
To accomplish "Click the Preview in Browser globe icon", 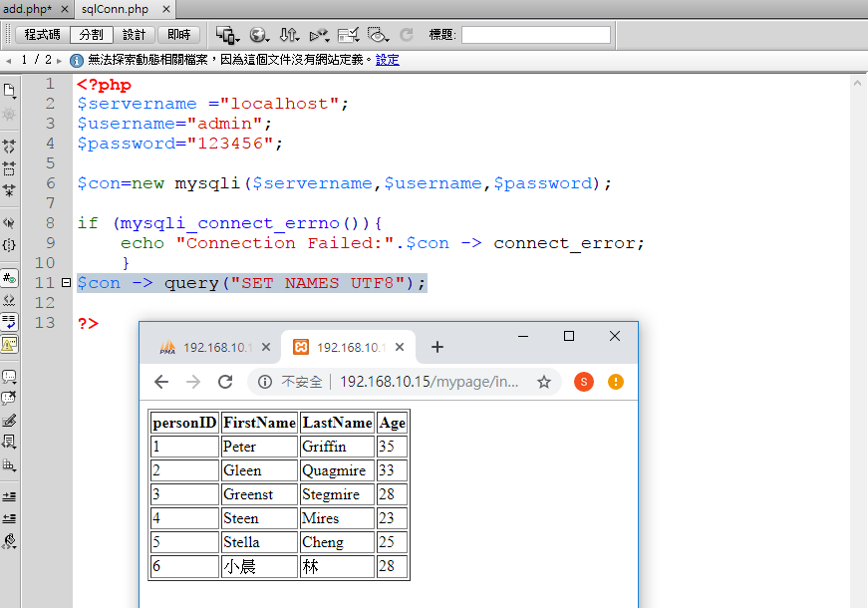I will 259,35.
